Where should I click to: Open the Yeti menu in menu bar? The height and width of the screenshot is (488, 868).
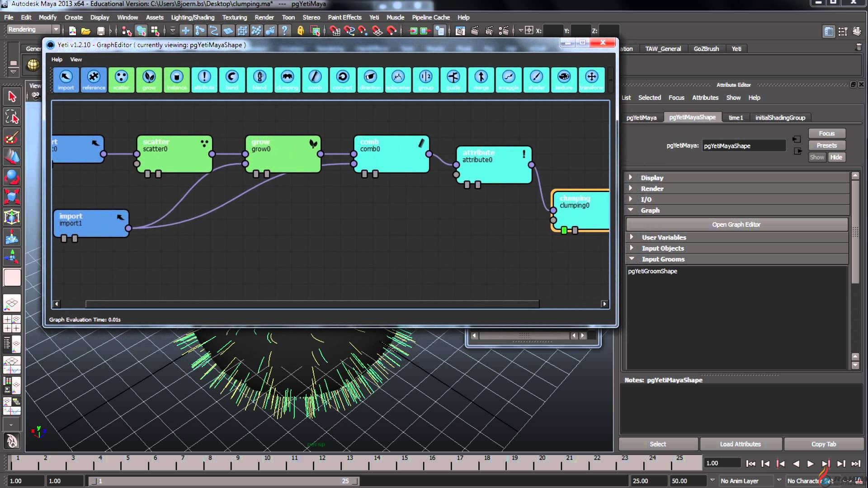pyautogui.click(x=374, y=17)
